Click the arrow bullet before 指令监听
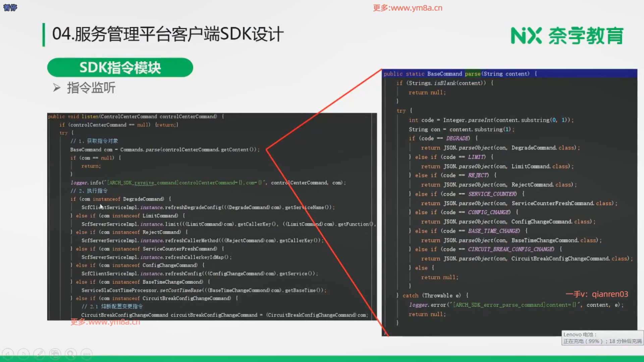644x362 pixels. [x=57, y=88]
